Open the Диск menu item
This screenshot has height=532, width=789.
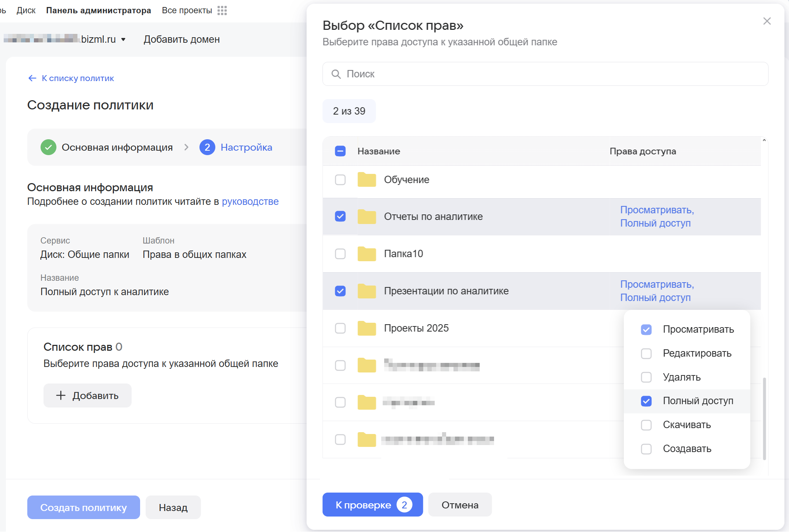pyautogui.click(x=26, y=10)
